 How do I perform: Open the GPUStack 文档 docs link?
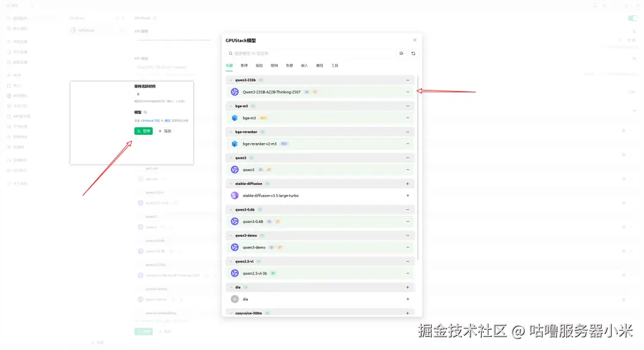(150, 121)
